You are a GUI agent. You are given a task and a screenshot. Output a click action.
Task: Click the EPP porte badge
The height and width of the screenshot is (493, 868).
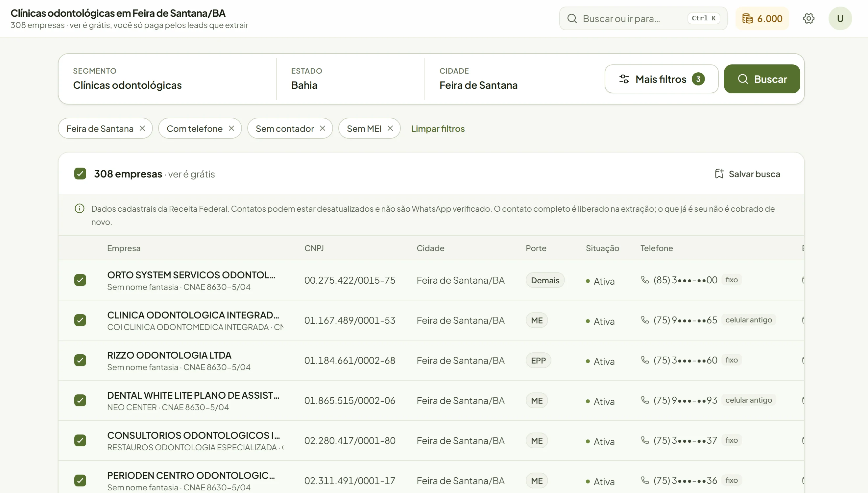click(538, 360)
